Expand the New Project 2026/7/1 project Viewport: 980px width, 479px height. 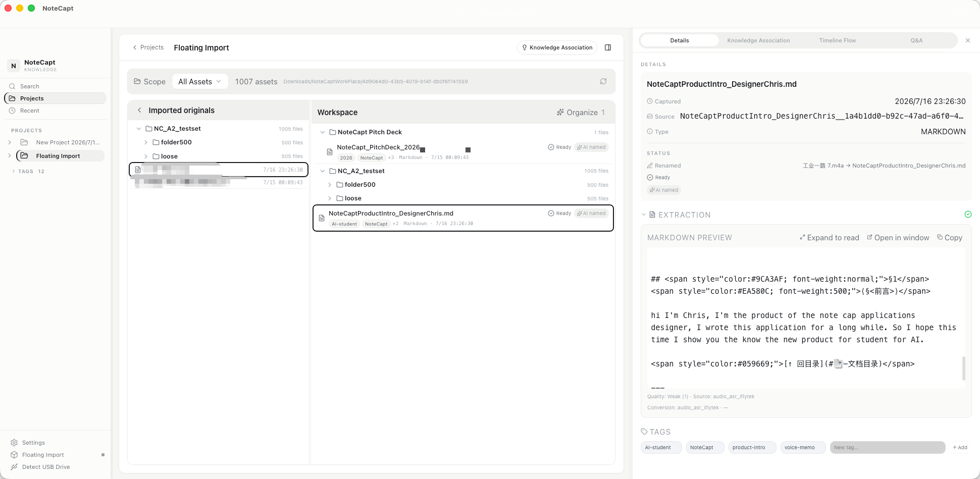(x=10, y=142)
